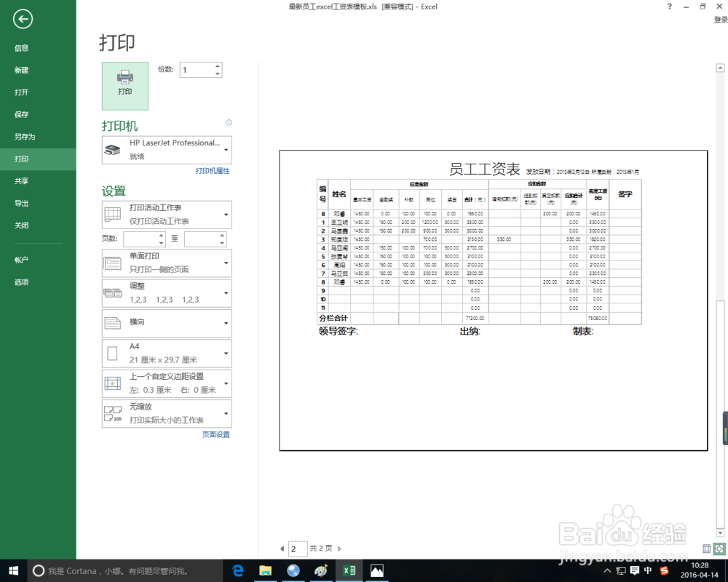Click the Cortana search box
728x582 pixels.
point(124,571)
